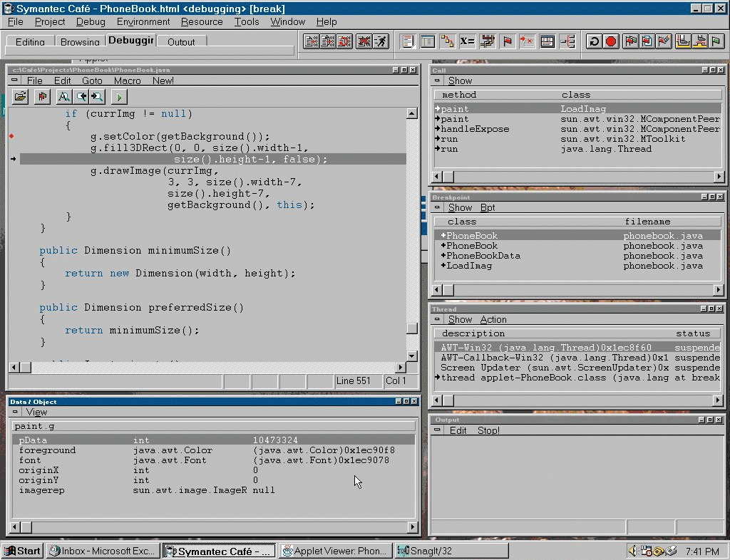The width and height of the screenshot is (730, 560).
Task: Click the restart circular arrow icon
Action: coord(594,41)
